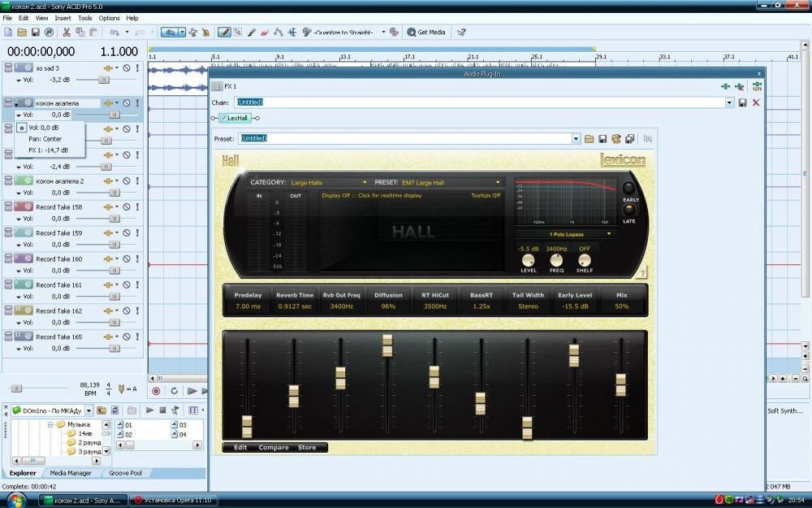Viewport: 812px width, 508px height.
Task: Solo the so sad 3 track
Action: click(x=137, y=68)
